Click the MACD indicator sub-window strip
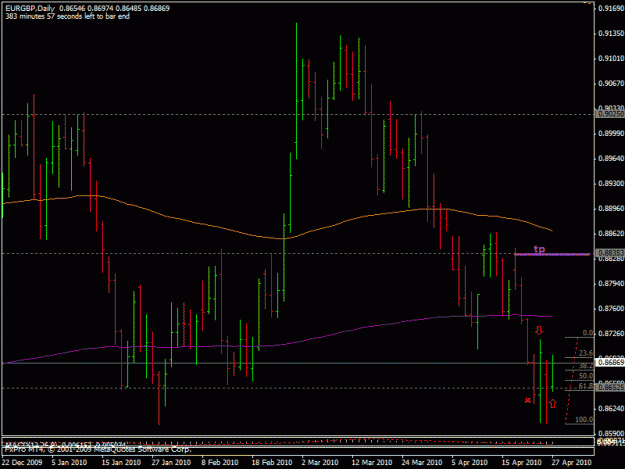This screenshot has height=469, width=625. pyautogui.click(x=298, y=442)
